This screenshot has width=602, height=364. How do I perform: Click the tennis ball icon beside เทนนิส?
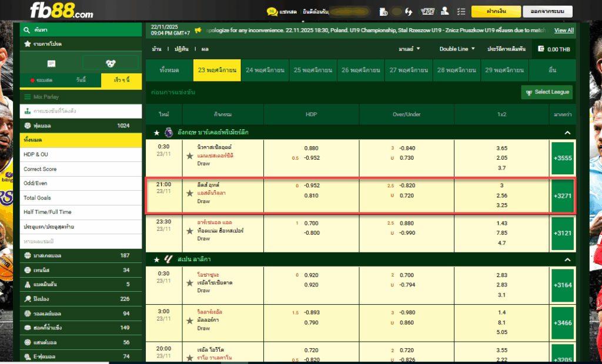tap(27, 270)
